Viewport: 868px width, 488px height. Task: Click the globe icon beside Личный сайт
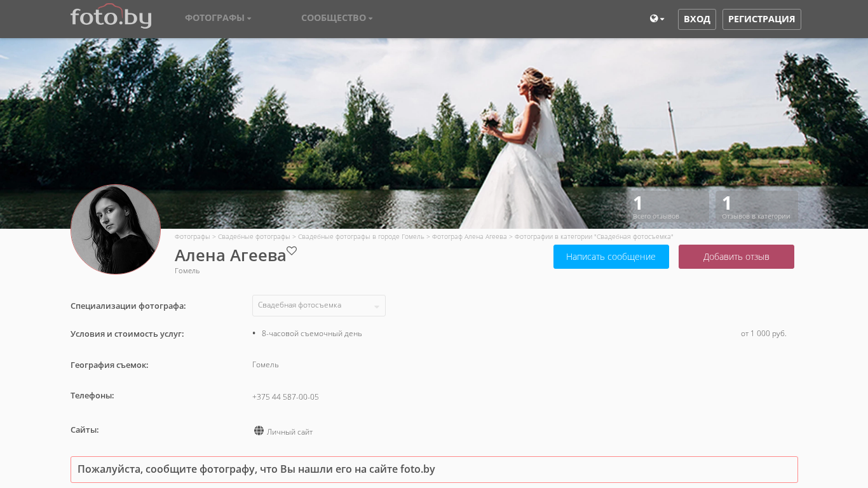259,431
